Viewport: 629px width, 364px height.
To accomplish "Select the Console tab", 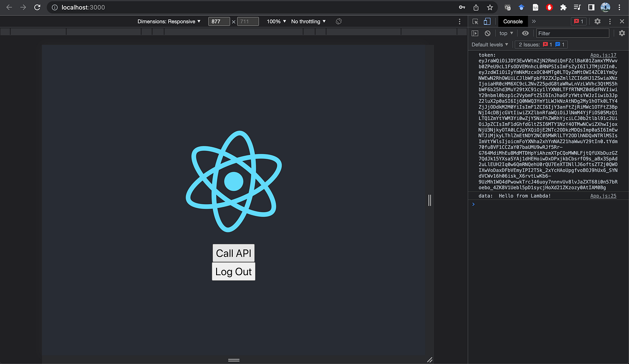I will [x=513, y=22].
